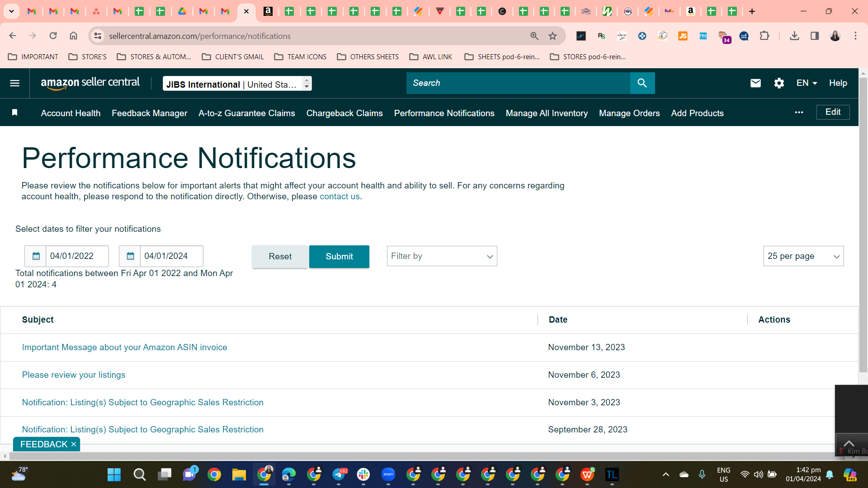
Task: Click the Date column header
Action: (558, 320)
